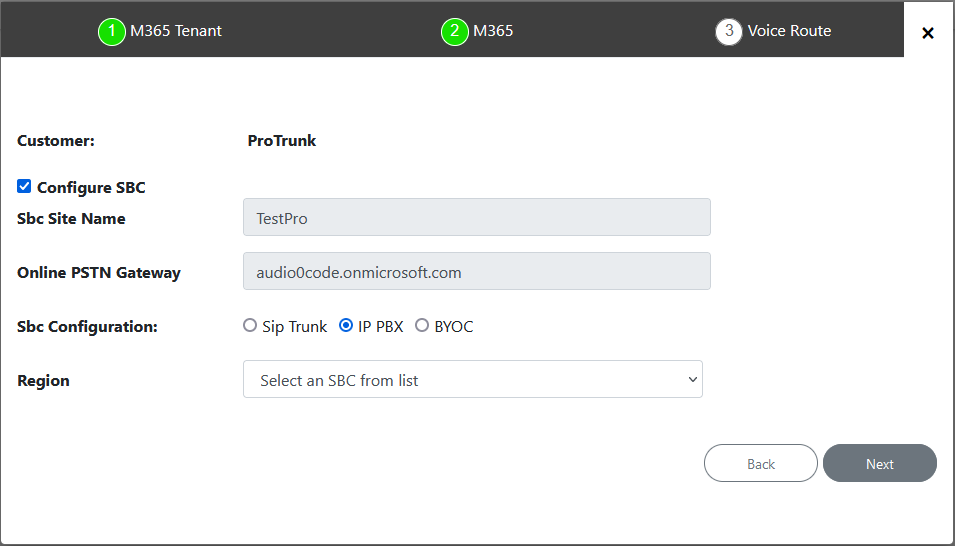
Task: Select the IP PBX radio option
Action: [346, 326]
